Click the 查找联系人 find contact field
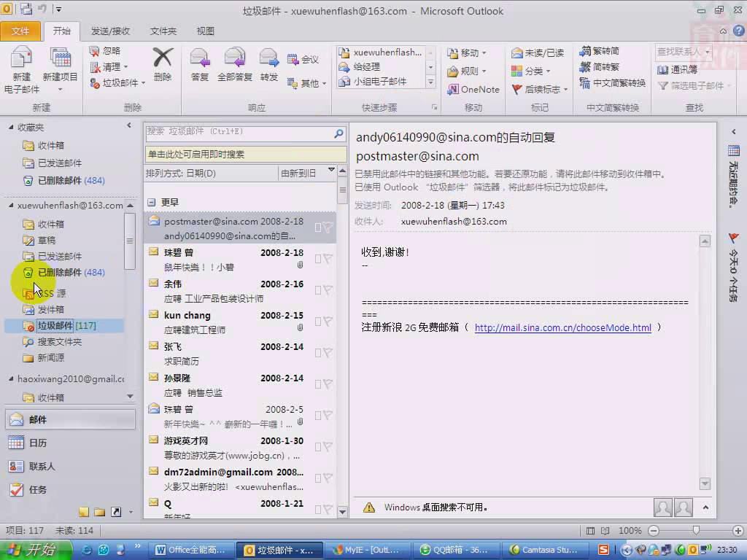The width and height of the screenshot is (747, 560). pos(682,52)
